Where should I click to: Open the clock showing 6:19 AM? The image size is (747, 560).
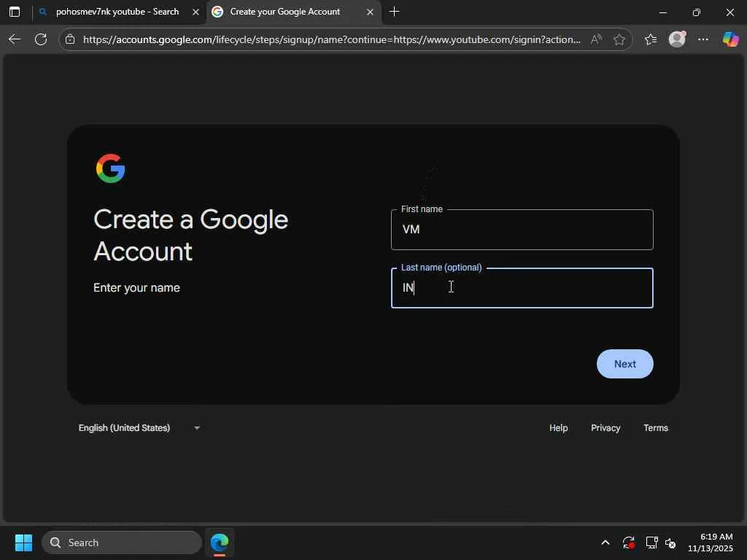711,542
